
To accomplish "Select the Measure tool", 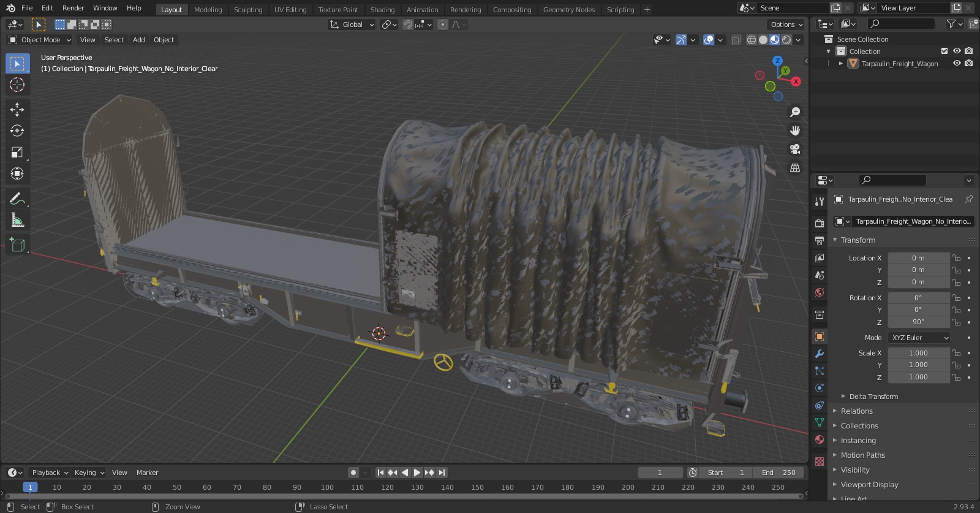I will tap(17, 220).
